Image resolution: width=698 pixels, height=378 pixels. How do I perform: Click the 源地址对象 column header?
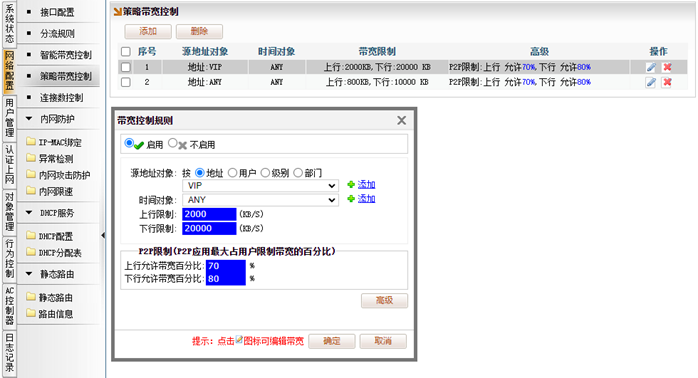tap(205, 52)
